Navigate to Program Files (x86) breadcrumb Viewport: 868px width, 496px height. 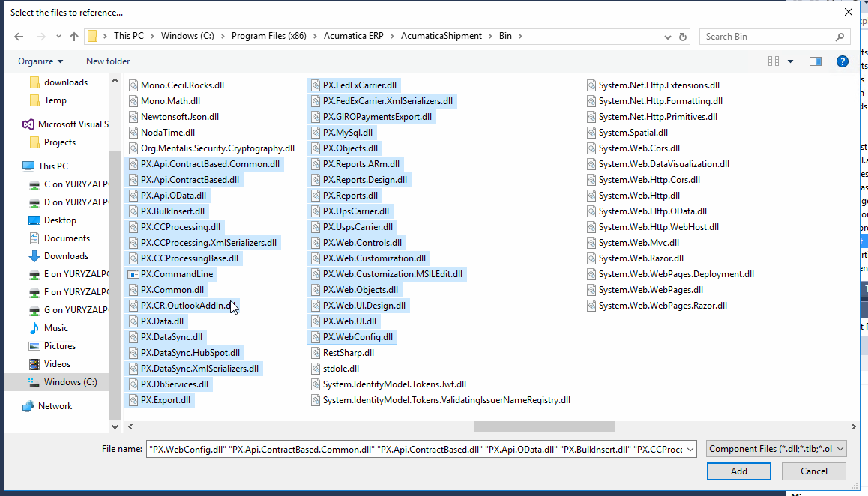(268, 36)
